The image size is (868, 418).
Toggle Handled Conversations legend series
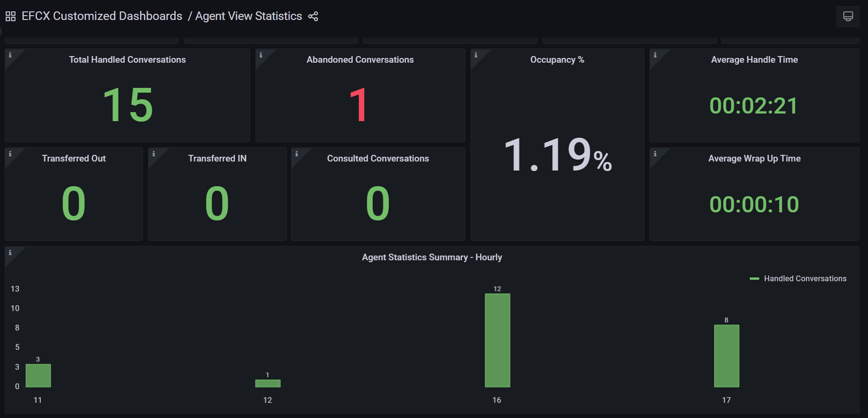click(x=805, y=279)
